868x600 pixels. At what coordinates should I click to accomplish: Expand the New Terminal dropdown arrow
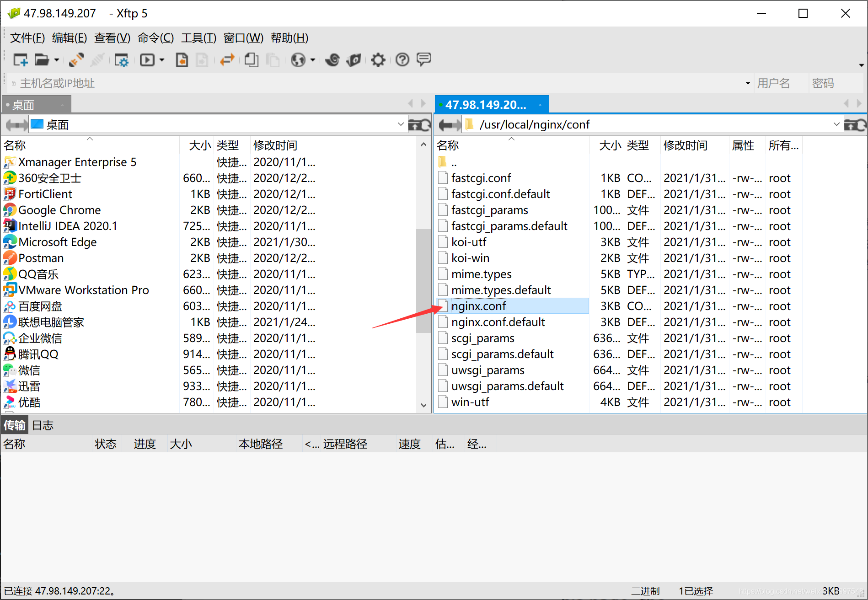click(x=162, y=60)
